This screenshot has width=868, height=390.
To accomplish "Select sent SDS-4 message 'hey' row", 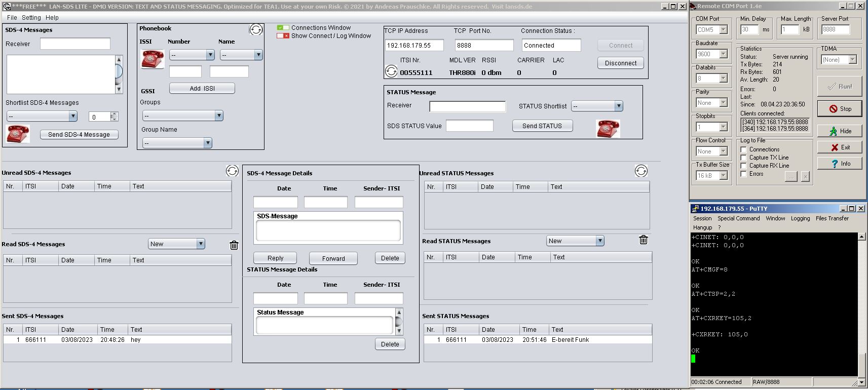I will coord(118,340).
